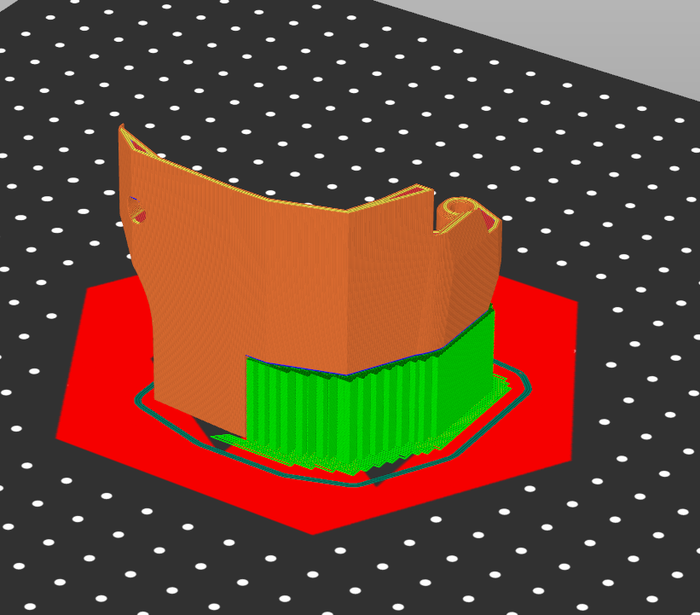Viewport: 700px width, 615px height.
Task: Select the round hole on the model's left wall
Action: coord(136,210)
